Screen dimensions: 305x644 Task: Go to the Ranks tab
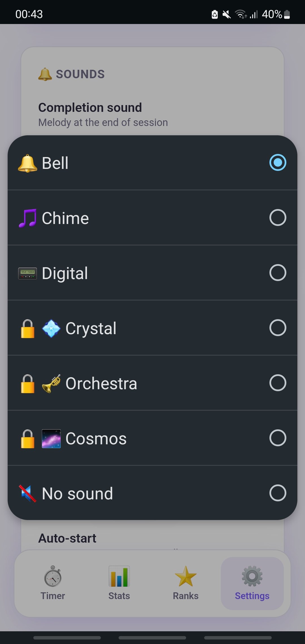186,583
